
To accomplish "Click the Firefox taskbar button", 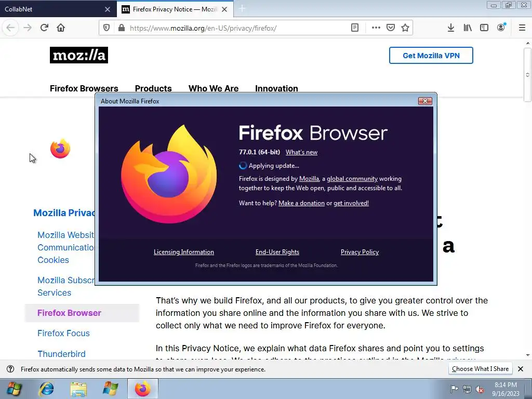I will tap(142, 389).
